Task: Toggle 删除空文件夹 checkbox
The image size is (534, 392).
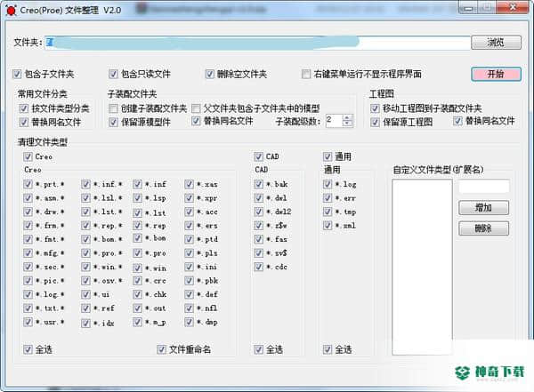Action: pyautogui.click(x=209, y=74)
